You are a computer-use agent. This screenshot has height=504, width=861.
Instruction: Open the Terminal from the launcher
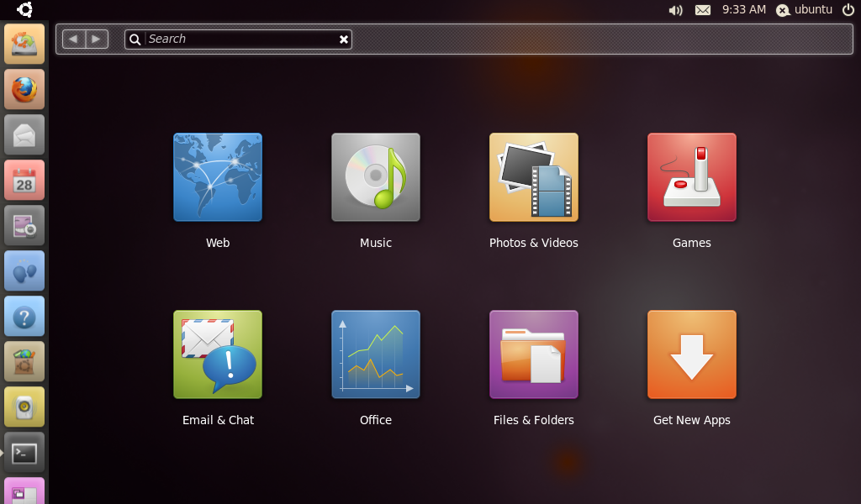pyautogui.click(x=24, y=453)
